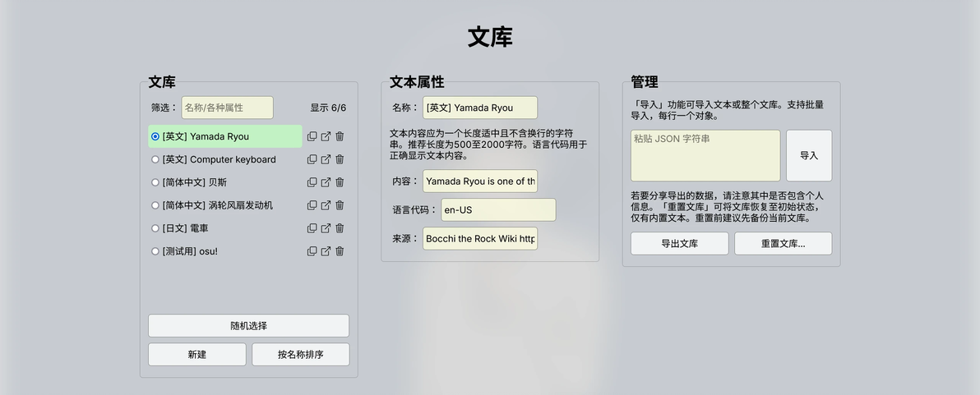This screenshot has height=395, width=980.
Task: Delete the Yamada Ryou entry
Action: 340,136
